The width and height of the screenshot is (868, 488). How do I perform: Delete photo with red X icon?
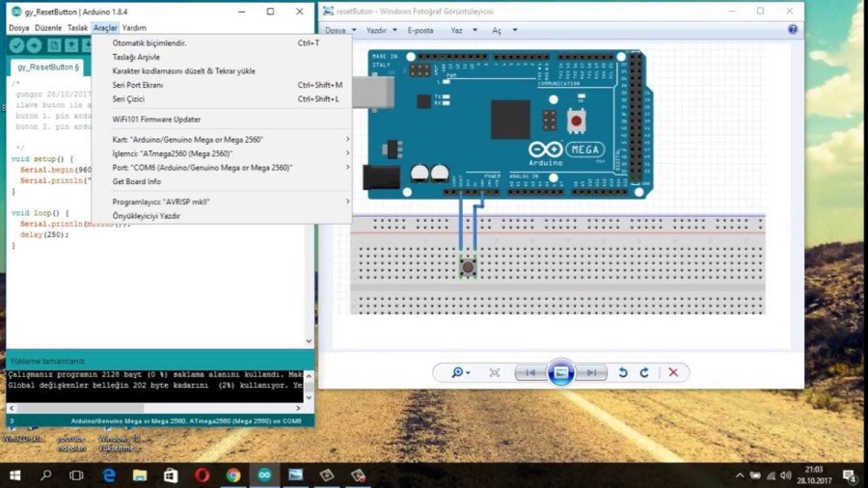[x=673, y=373]
